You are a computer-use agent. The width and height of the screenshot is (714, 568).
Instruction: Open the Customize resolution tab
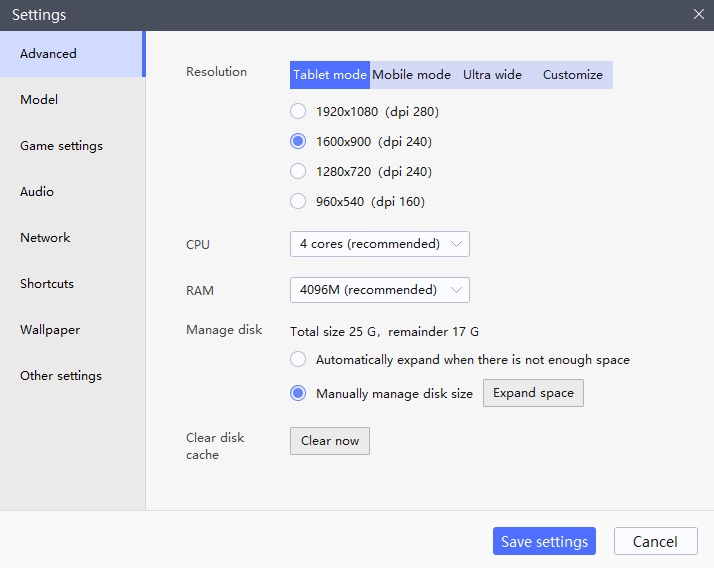[x=572, y=75]
